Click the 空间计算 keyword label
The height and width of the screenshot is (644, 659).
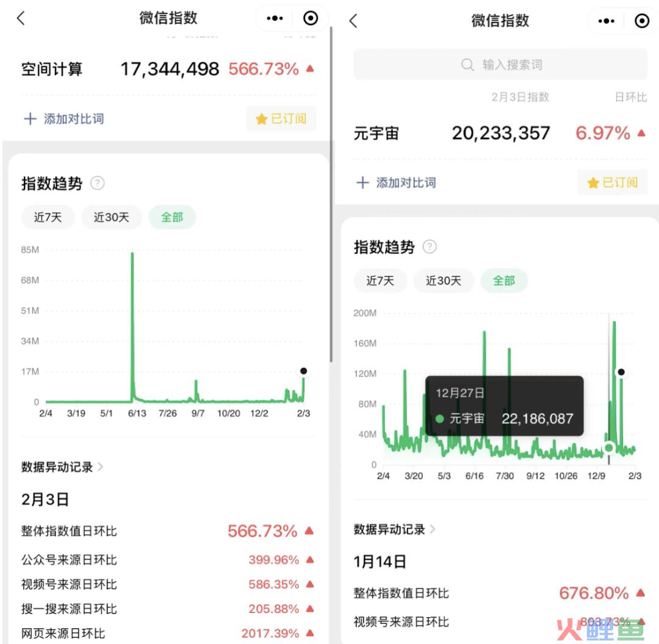point(52,70)
